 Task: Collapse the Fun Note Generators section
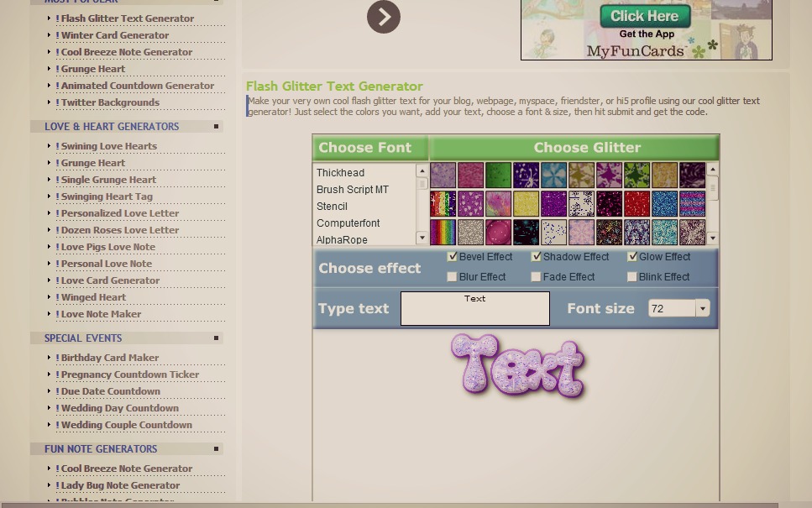pyautogui.click(x=216, y=449)
